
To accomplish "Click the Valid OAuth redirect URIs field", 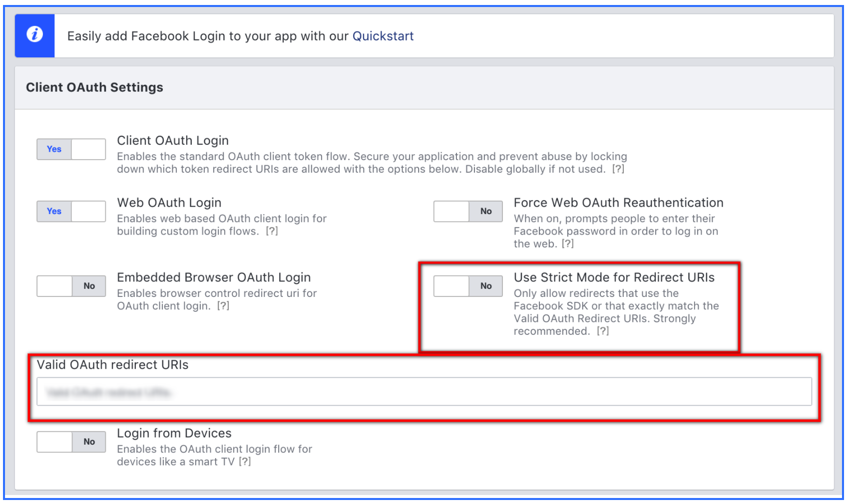I will 424,392.
